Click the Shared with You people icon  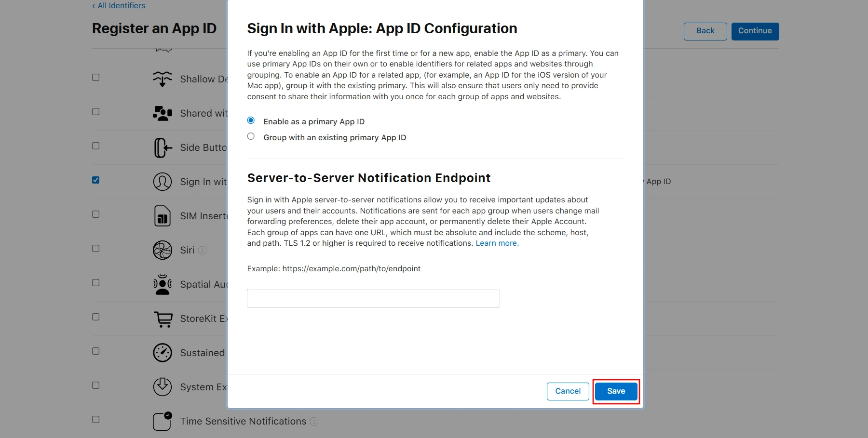pos(163,113)
